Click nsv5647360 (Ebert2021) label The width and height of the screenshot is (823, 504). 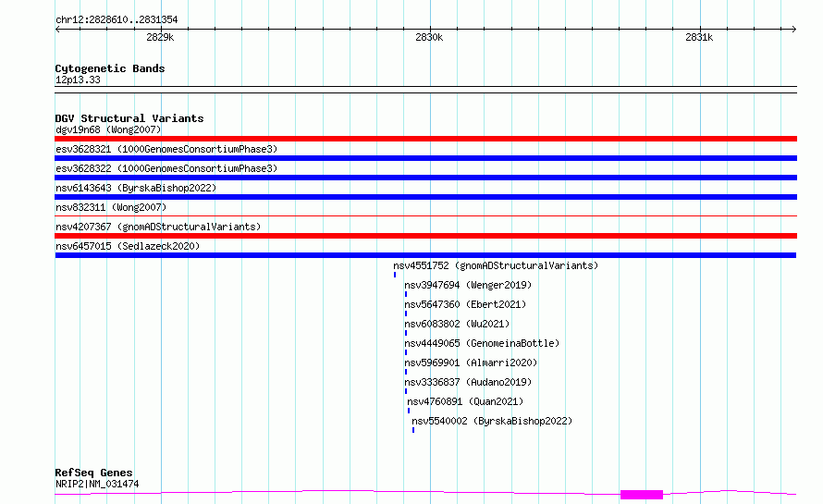[x=465, y=304]
